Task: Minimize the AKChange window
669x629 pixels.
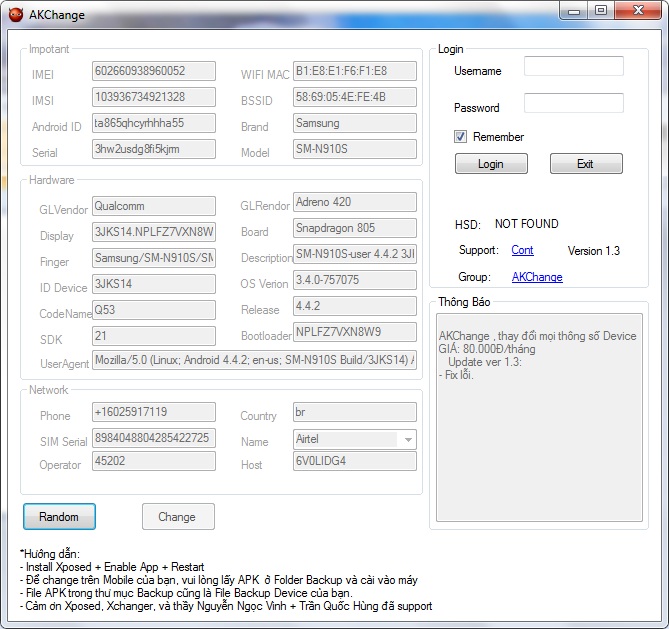Action: 574,10
